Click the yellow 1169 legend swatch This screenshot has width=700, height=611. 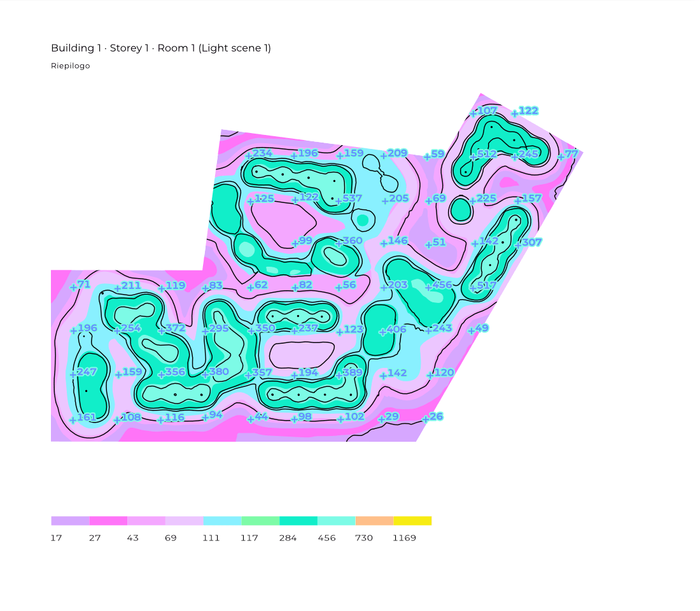pos(412,521)
